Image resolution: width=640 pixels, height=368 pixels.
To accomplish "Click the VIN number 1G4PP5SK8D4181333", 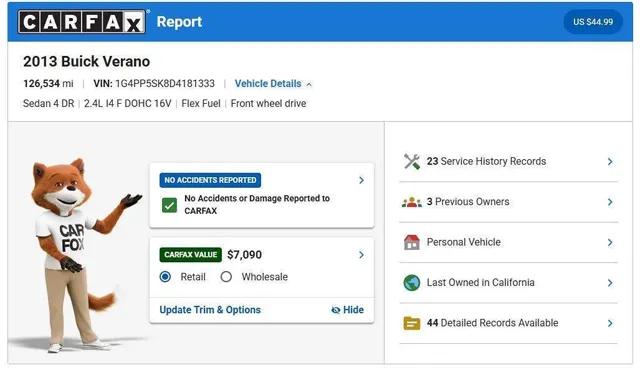I will click(x=165, y=84).
